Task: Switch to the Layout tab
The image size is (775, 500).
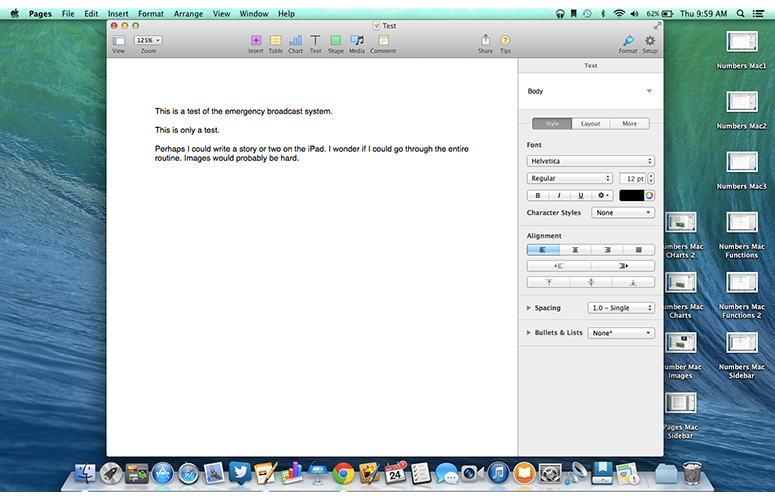Action: (x=590, y=124)
